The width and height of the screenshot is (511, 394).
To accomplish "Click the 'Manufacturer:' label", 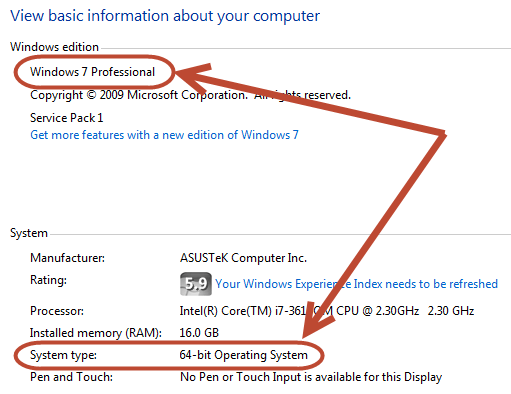I will tap(67, 258).
